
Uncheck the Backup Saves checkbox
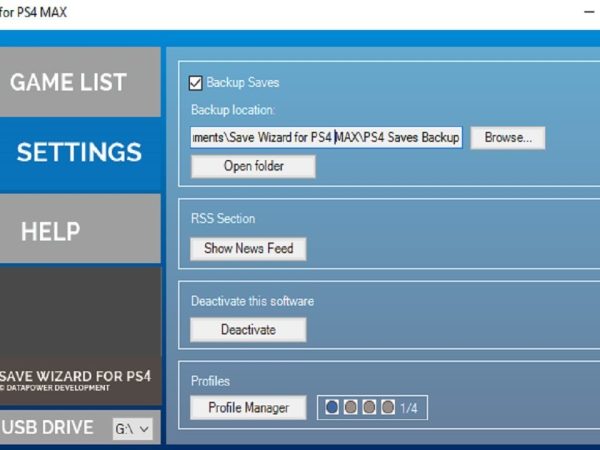click(x=196, y=83)
